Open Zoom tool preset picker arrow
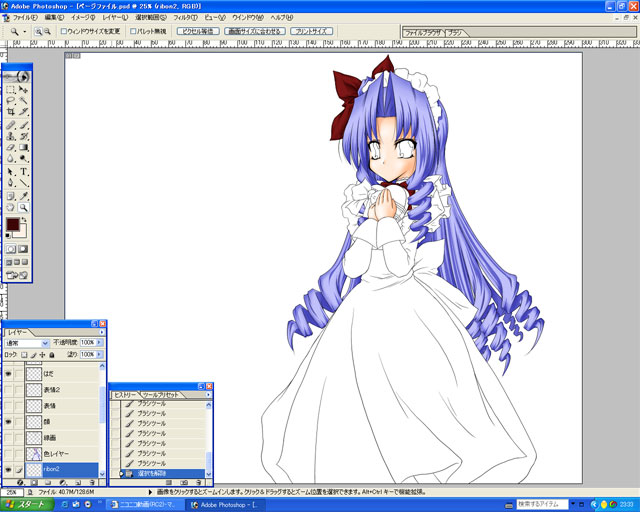The width and height of the screenshot is (640, 512). pos(24,31)
